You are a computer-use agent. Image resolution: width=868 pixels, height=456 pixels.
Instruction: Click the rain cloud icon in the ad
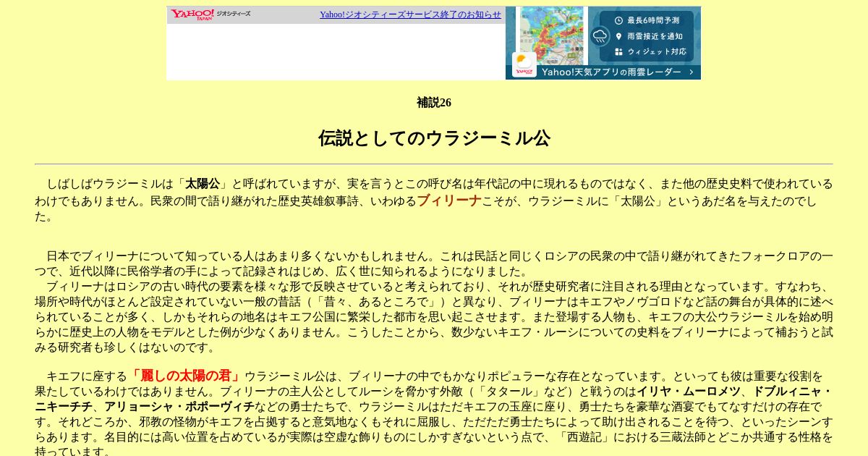[x=600, y=36]
